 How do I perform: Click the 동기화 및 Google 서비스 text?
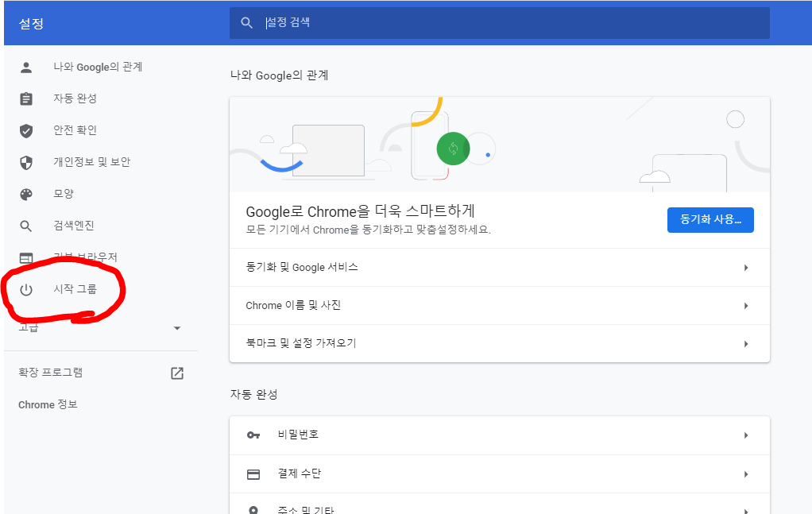coord(302,267)
